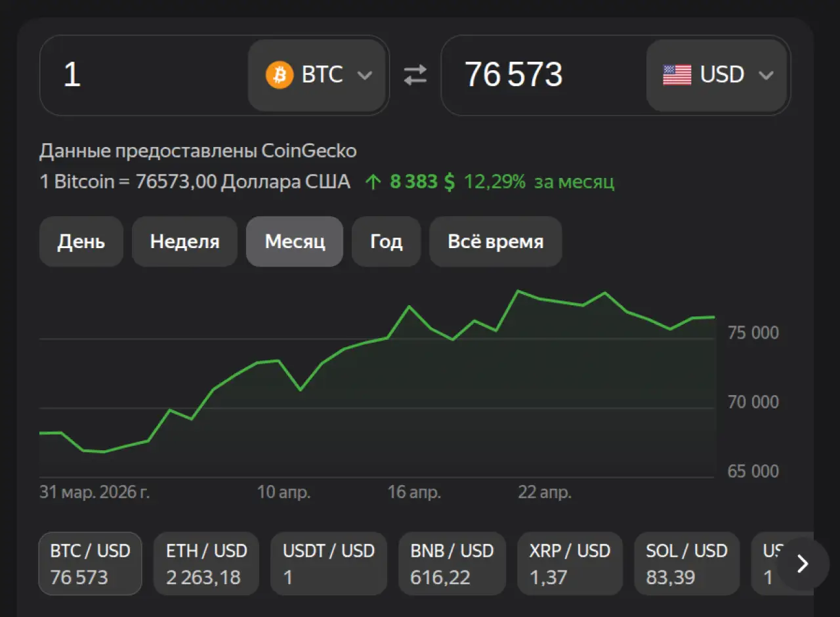
Task: Click the 75 000 axis label
Action: [753, 333]
